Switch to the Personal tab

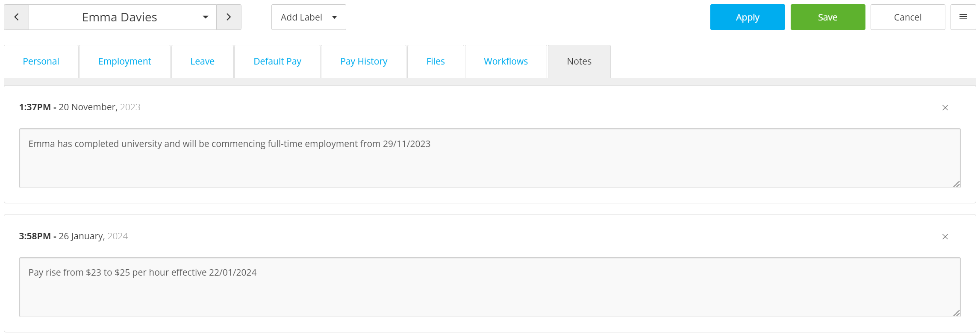coord(41,62)
